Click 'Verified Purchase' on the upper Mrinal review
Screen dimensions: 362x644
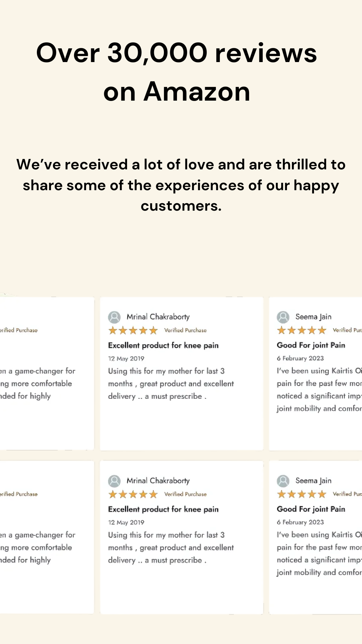(x=185, y=330)
